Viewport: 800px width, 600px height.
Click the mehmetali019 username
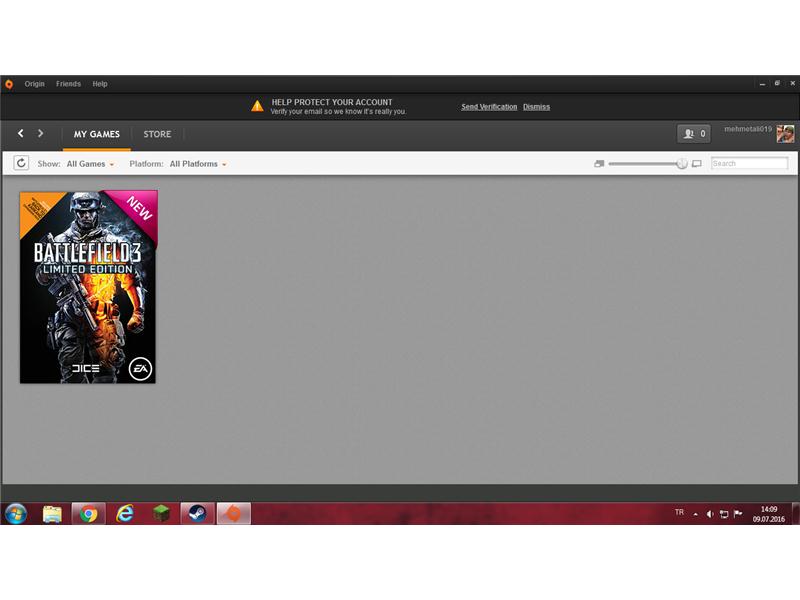[747, 129]
